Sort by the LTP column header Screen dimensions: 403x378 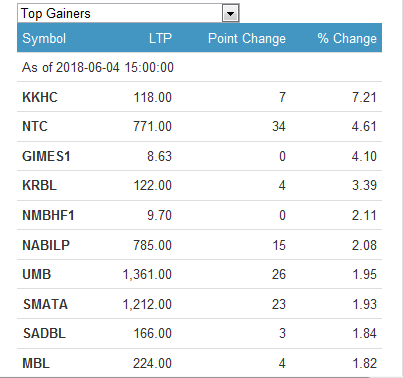pyautogui.click(x=160, y=38)
